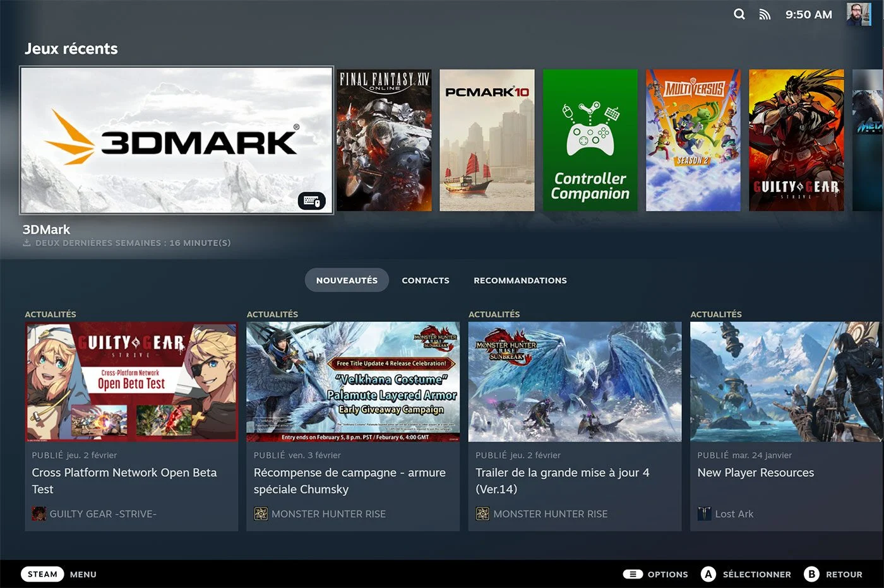
Task: Open Monster Hunter Sunbreak trailer image
Action: pos(575,382)
